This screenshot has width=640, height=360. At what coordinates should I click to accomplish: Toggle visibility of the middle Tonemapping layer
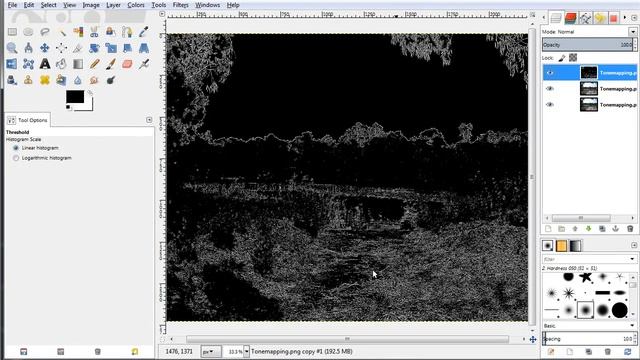(550, 89)
